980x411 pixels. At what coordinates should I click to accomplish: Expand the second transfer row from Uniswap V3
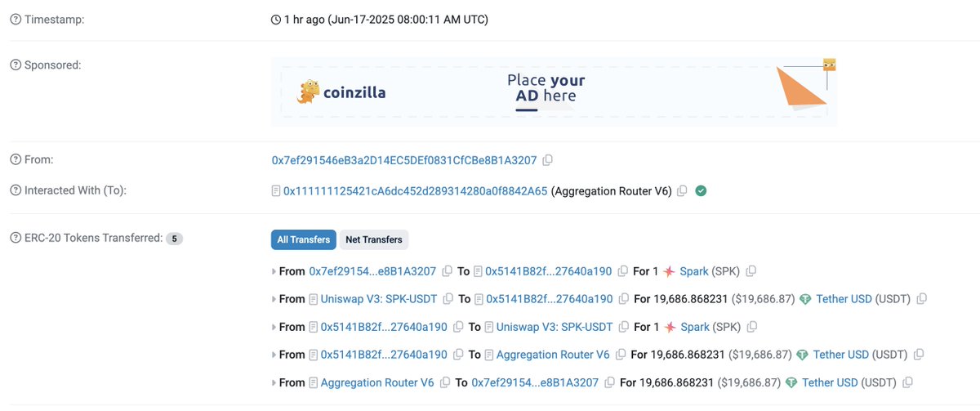click(x=274, y=299)
